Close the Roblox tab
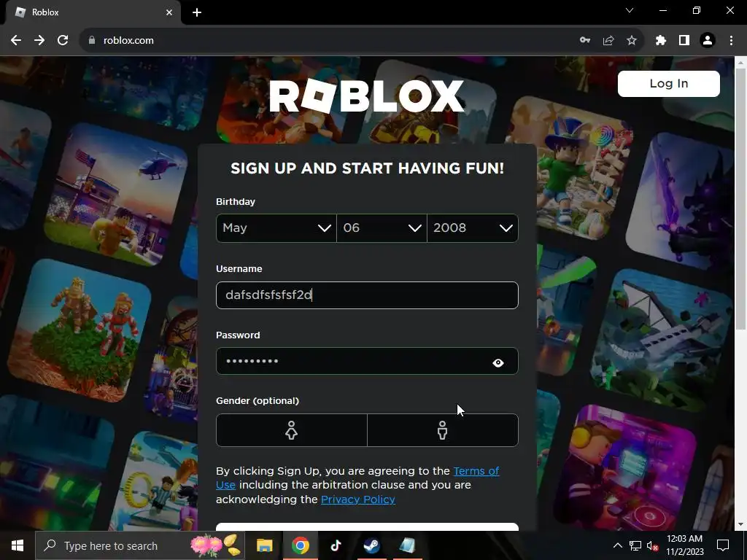Screen dimensions: 747x560 tap(169, 12)
